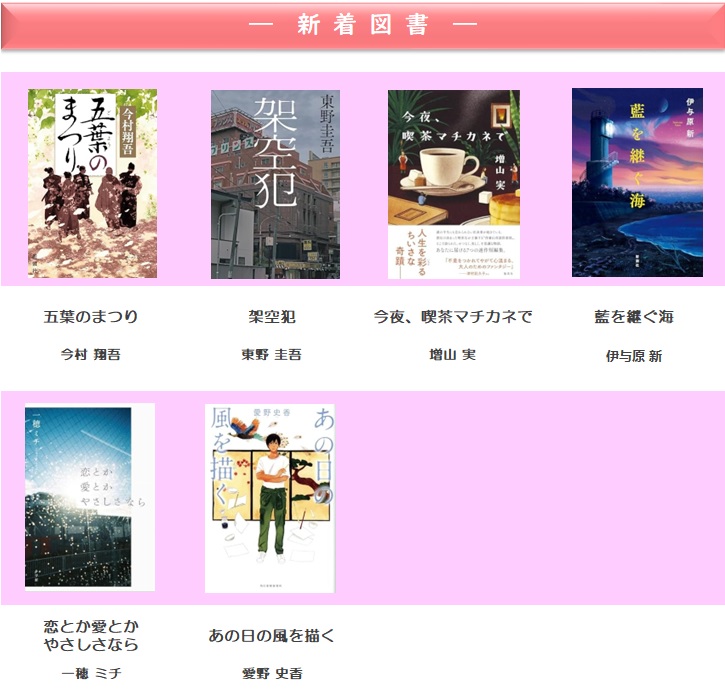
Task: Click author name 伊与原 新
Action: 634,356
